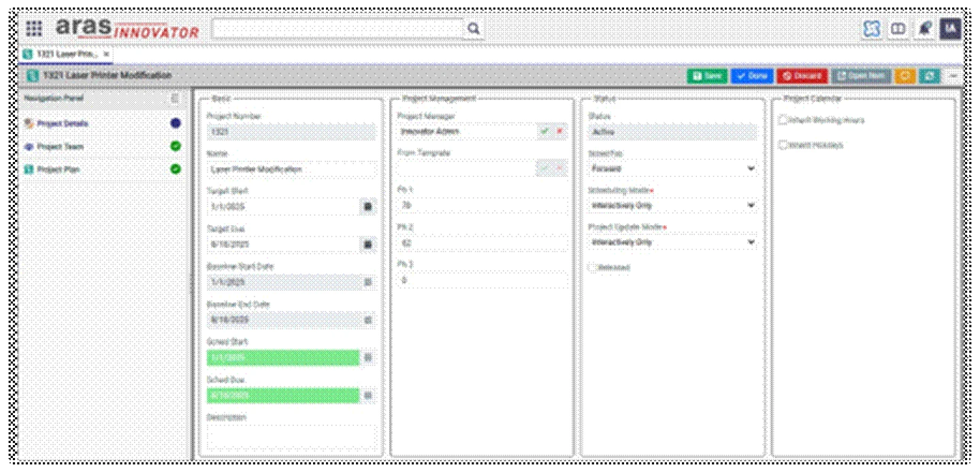The height and width of the screenshot is (473, 980).
Task: Click the Ph 1 value field
Action: click(x=482, y=205)
